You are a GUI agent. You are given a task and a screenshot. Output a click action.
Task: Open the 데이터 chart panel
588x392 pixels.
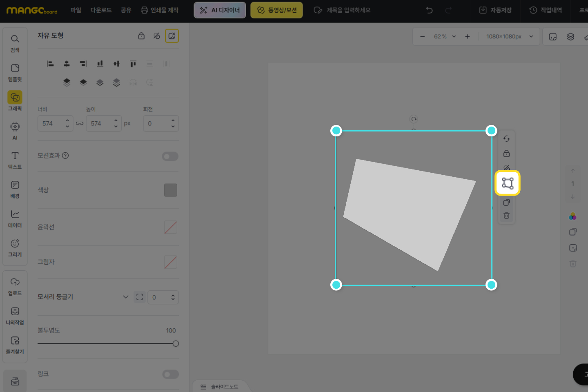point(15,218)
